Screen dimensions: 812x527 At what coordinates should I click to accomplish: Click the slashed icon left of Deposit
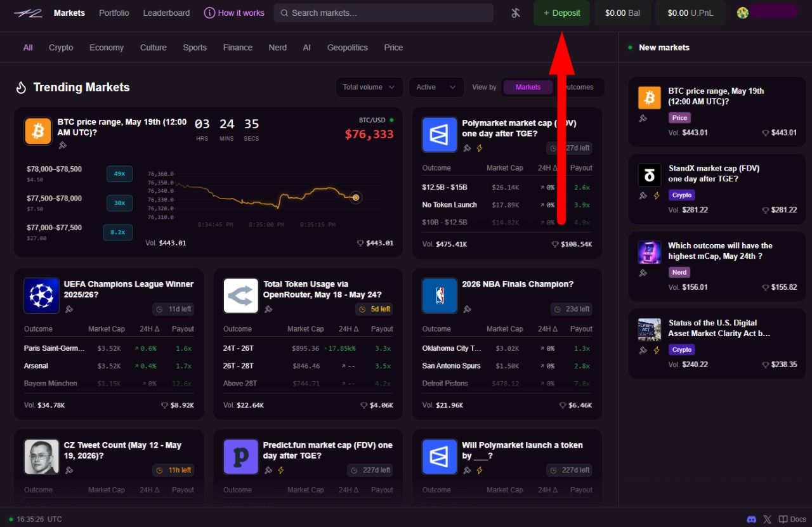[516, 13]
